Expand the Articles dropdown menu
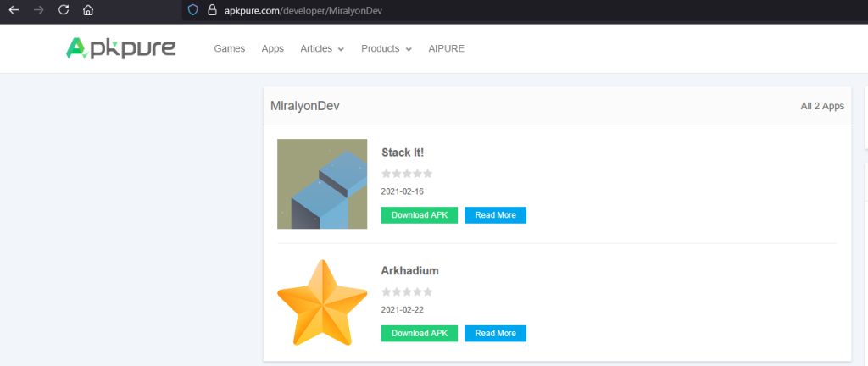 click(x=322, y=49)
